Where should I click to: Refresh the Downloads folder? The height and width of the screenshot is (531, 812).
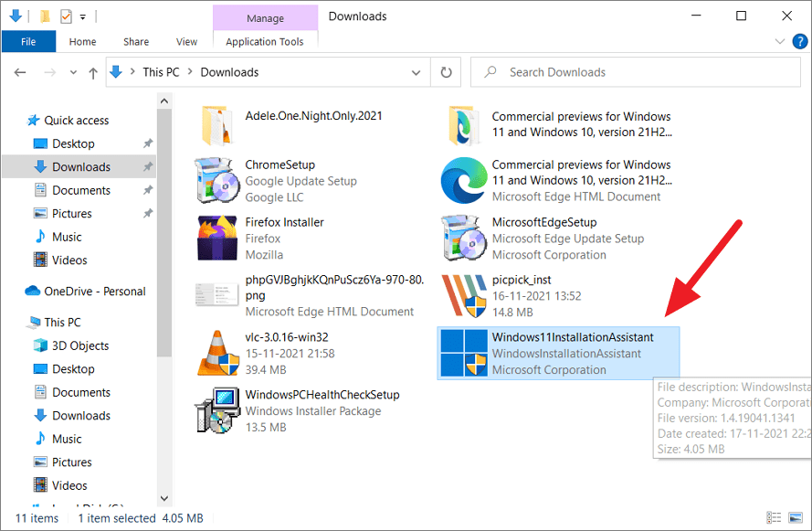[x=446, y=72]
